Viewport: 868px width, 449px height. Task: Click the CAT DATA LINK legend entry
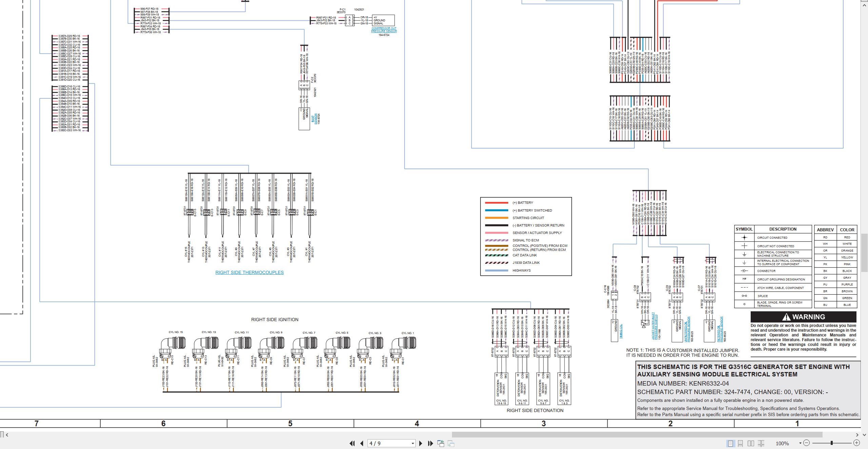coord(525,255)
